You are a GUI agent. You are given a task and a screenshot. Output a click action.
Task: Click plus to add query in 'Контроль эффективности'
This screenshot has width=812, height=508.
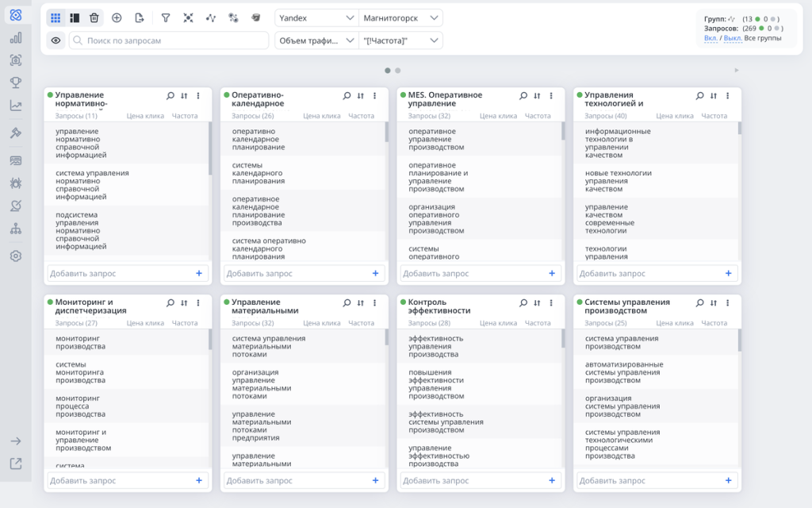pyautogui.click(x=552, y=480)
